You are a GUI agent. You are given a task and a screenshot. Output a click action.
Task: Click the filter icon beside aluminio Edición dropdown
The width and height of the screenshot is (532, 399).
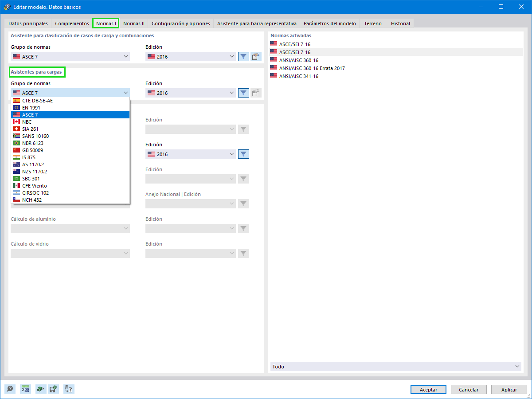(x=243, y=228)
